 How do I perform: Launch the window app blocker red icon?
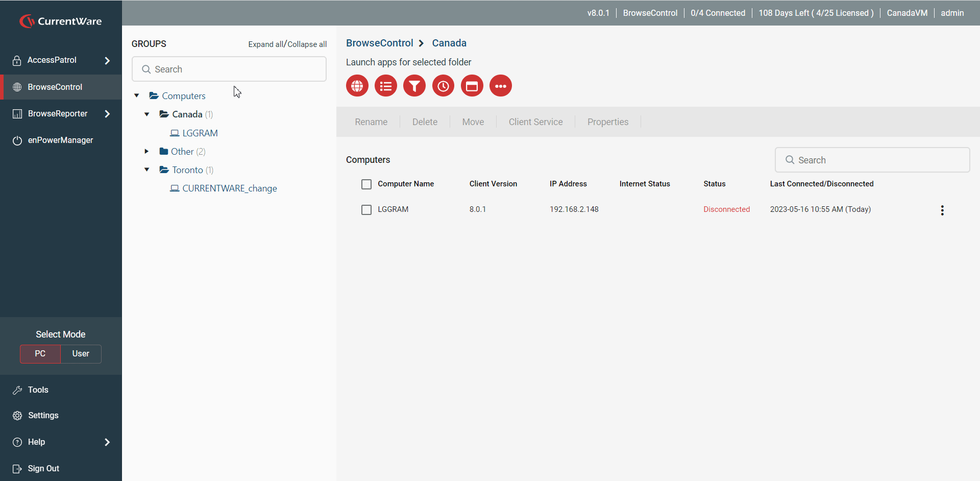pyautogui.click(x=472, y=86)
